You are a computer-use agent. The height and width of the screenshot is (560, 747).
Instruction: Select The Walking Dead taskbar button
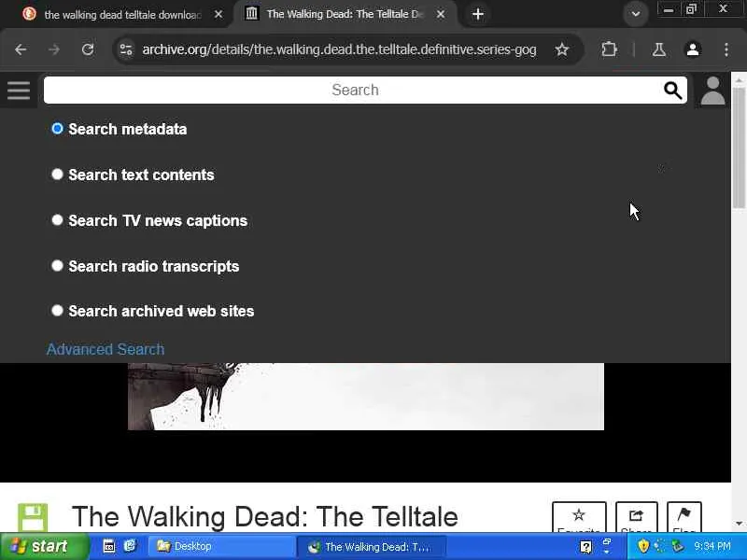372,547
